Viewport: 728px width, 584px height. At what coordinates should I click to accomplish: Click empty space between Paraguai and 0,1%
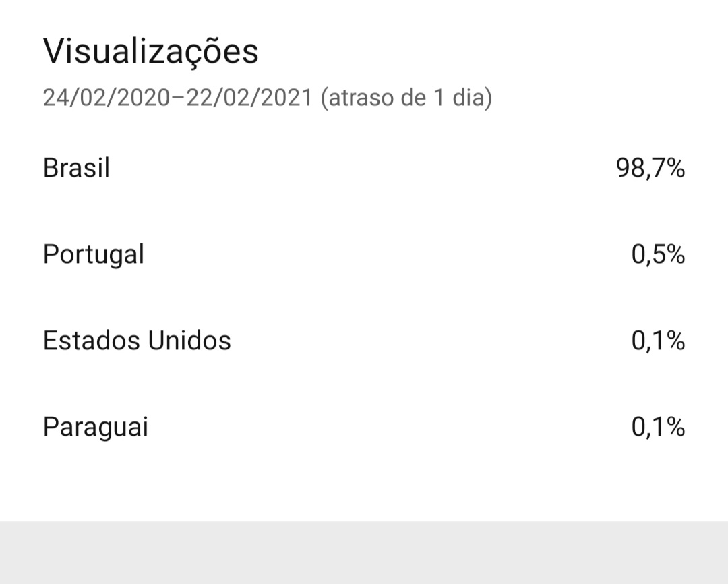click(x=390, y=427)
